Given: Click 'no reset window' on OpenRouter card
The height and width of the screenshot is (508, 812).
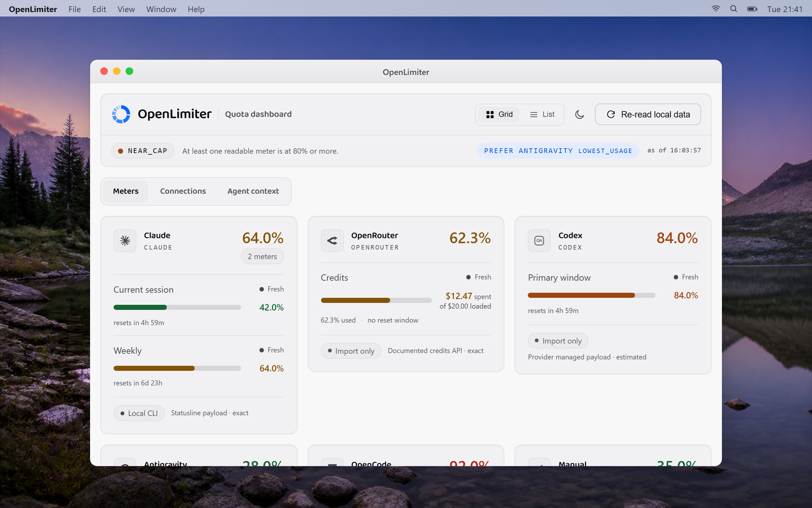Looking at the screenshot, I should click(x=393, y=320).
